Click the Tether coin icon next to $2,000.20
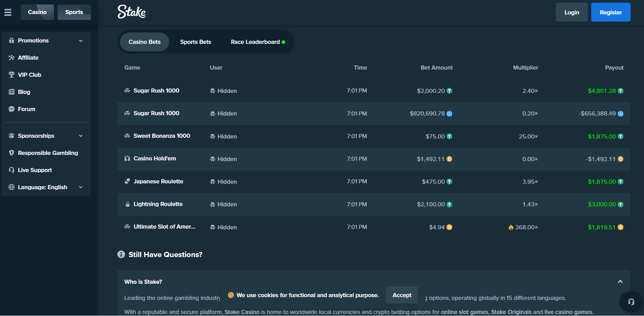This screenshot has width=644, height=316. point(449,91)
